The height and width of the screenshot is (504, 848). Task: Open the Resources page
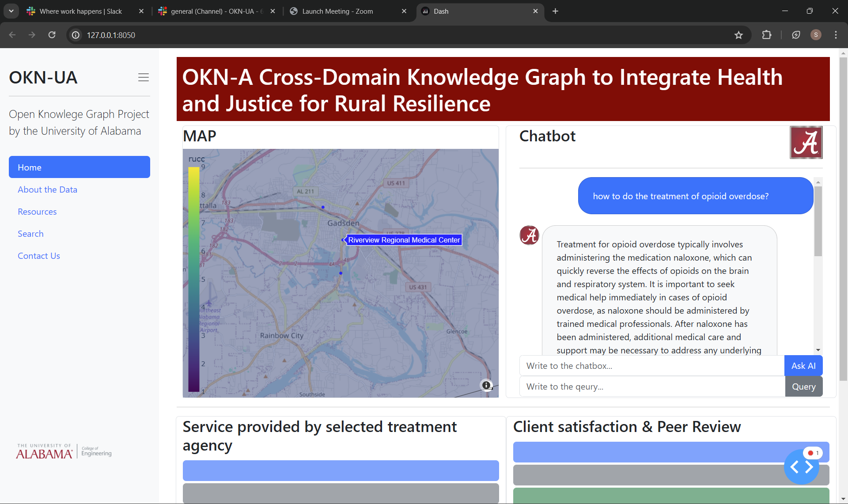pyautogui.click(x=37, y=212)
